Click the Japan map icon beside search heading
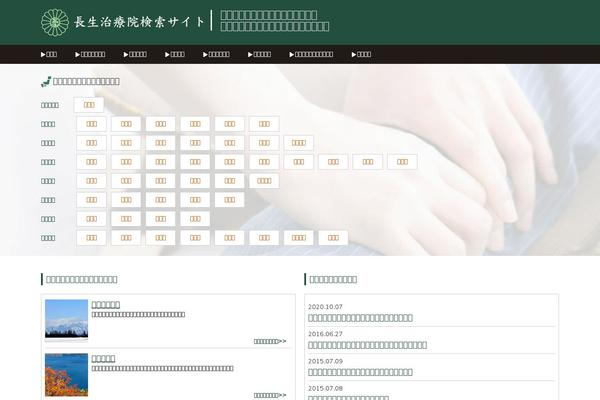 (46, 82)
